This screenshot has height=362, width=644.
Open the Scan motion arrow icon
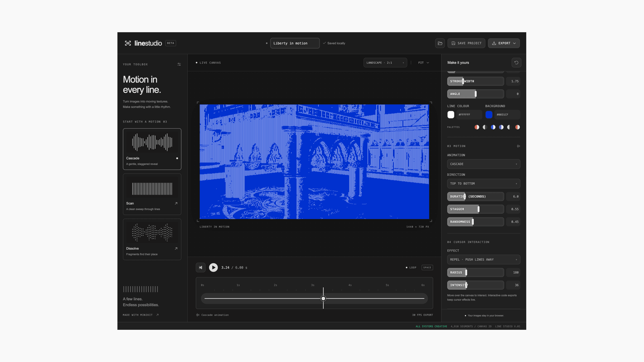176,203
